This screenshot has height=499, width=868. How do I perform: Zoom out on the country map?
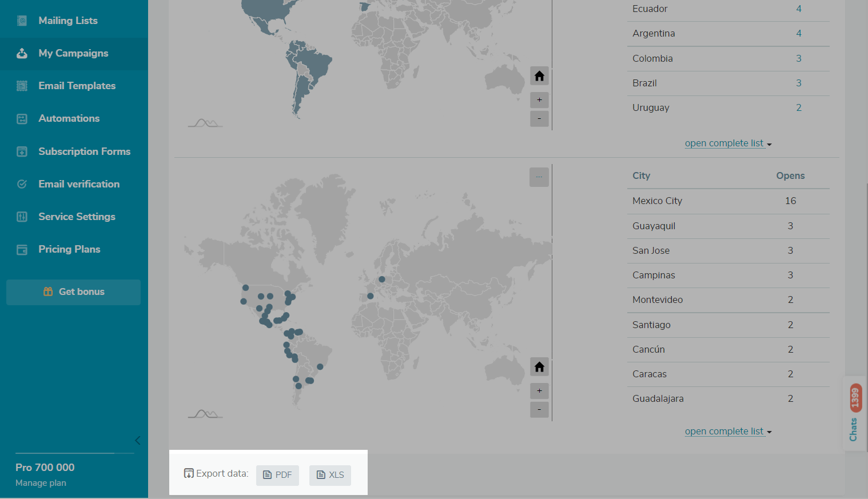539,118
